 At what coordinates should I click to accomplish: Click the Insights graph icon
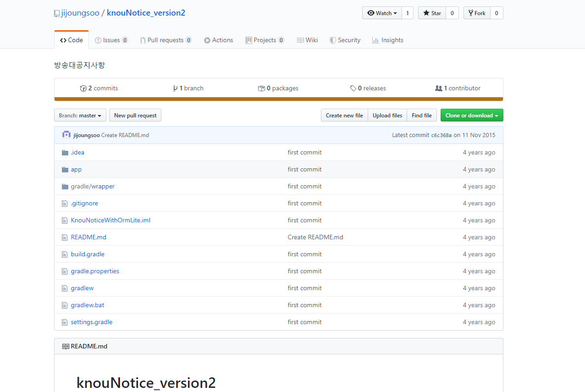point(375,40)
